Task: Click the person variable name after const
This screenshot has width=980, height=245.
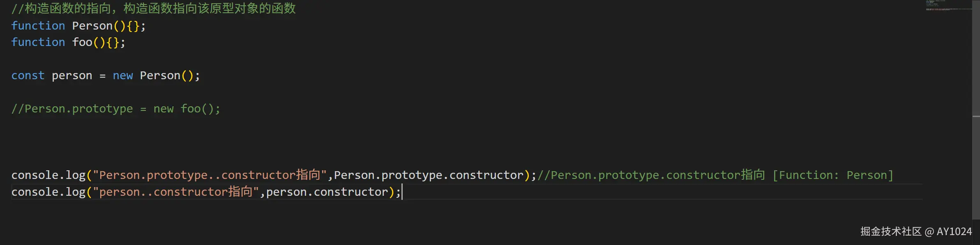Action: (x=72, y=76)
